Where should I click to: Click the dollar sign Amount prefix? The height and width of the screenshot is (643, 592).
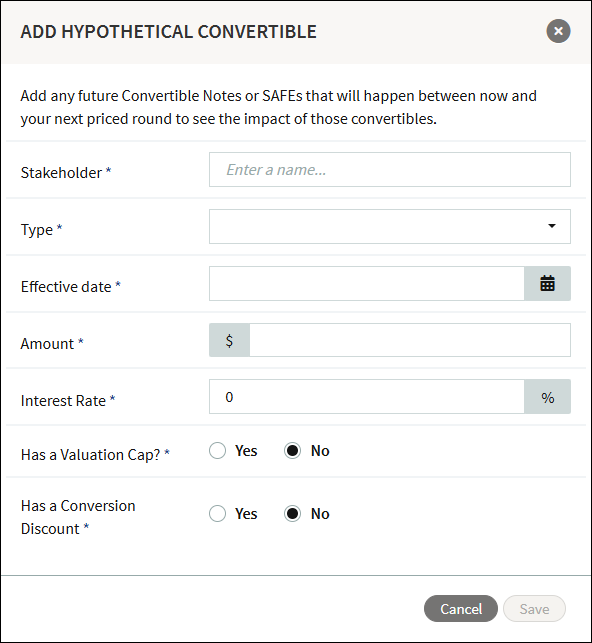[x=229, y=340]
